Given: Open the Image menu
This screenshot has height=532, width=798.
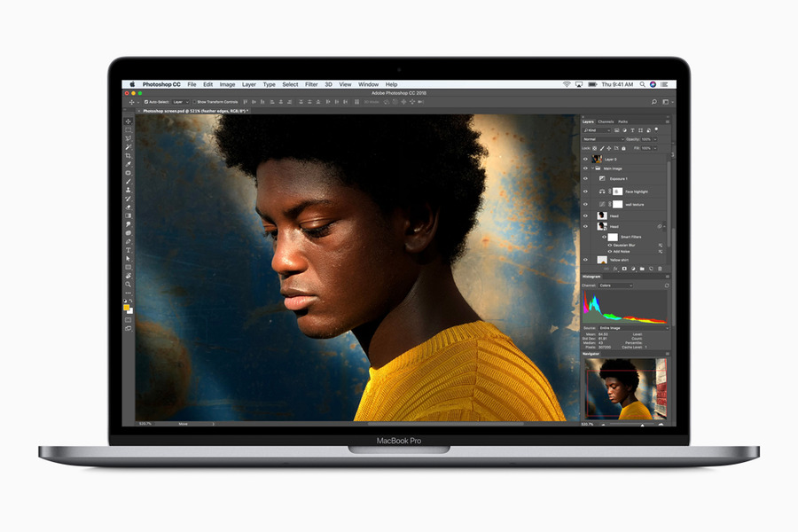Looking at the screenshot, I should click(x=228, y=84).
